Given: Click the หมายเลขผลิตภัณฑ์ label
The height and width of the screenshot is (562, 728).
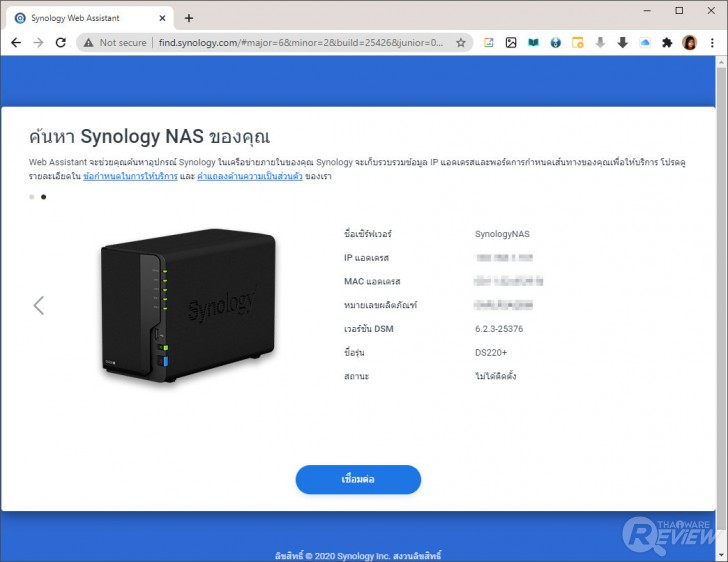Looking at the screenshot, I should [x=380, y=305].
